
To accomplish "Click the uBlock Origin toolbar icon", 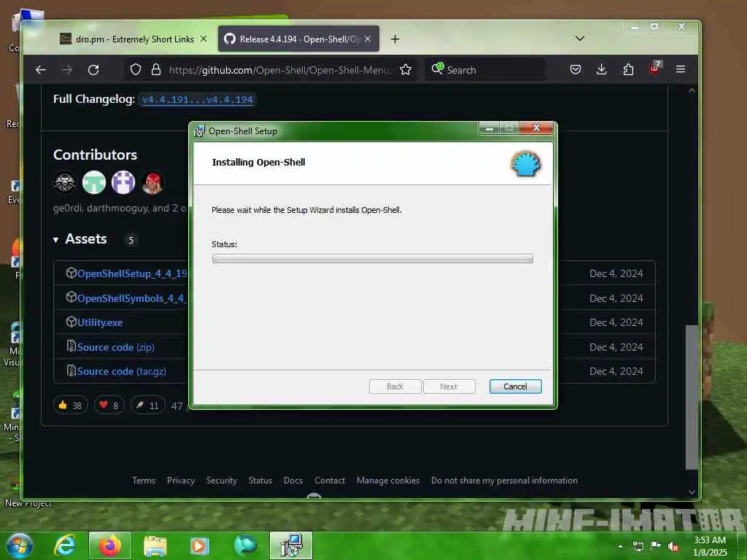I will pos(655,68).
